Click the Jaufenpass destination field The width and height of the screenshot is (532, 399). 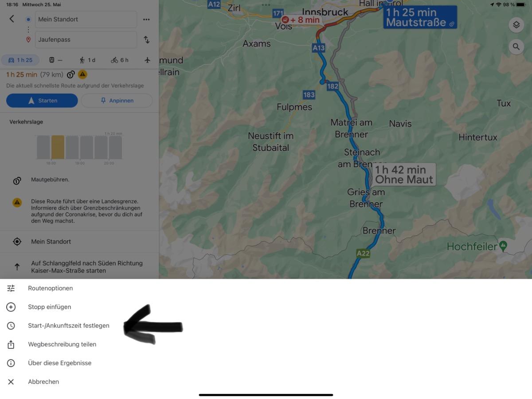(x=86, y=39)
